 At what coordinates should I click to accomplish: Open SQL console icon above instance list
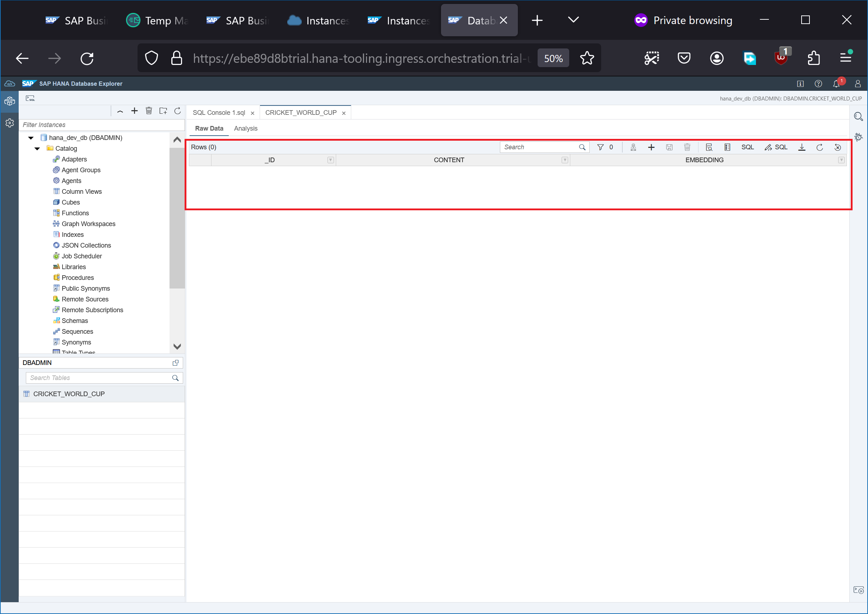[x=30, y=98]
